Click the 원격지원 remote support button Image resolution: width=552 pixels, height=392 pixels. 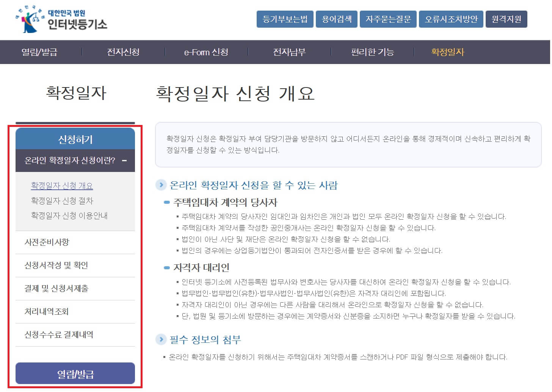coord(506,19)
